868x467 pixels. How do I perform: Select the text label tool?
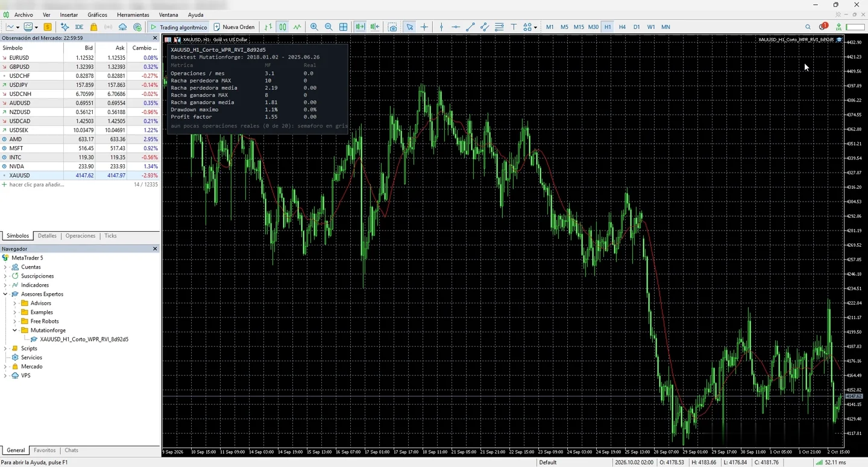point(514,27)
